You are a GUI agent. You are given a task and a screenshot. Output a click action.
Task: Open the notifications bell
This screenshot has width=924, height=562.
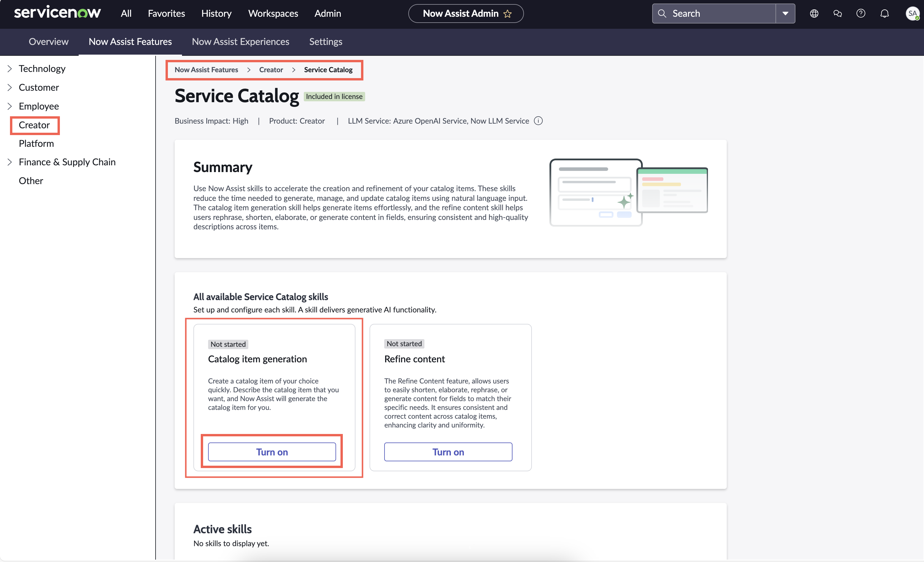pos(885,14)
